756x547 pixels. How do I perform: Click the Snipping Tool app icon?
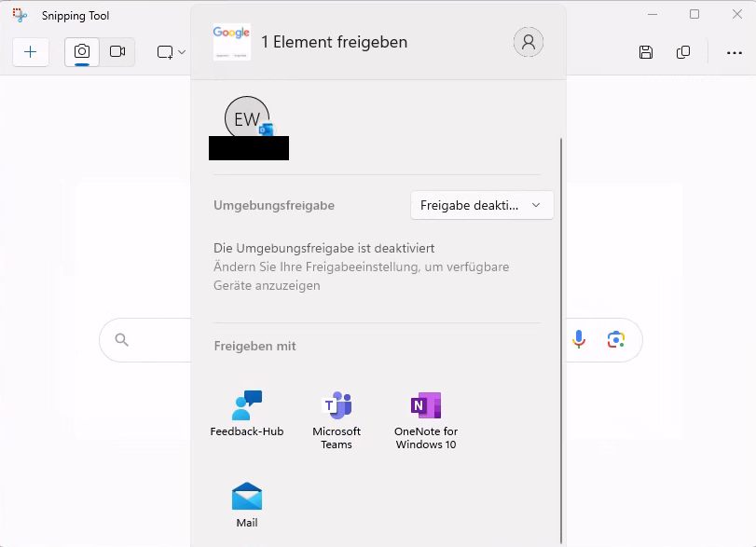[x=20, y=16]
